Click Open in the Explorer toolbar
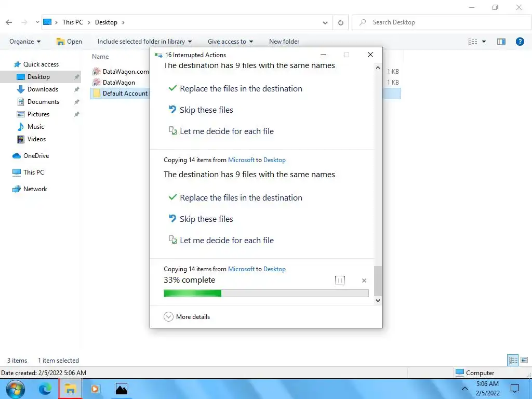Image resolution: width=532 pixels, height=399 pixels. tap(69, 42)
